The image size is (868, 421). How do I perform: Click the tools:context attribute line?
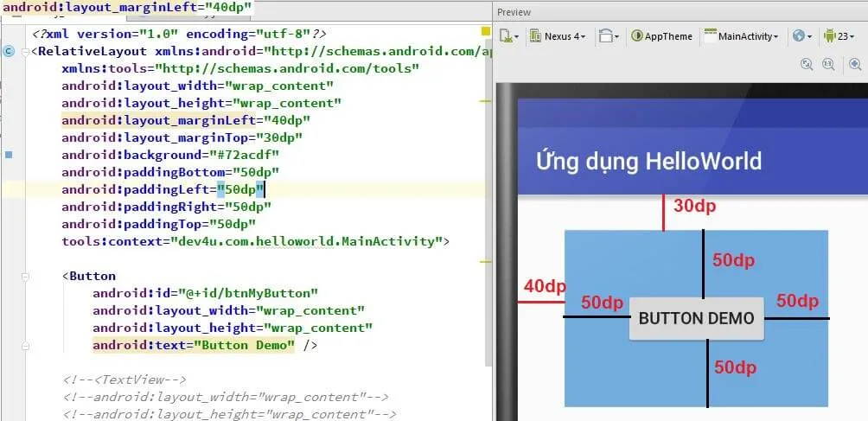tap(256, 242)
